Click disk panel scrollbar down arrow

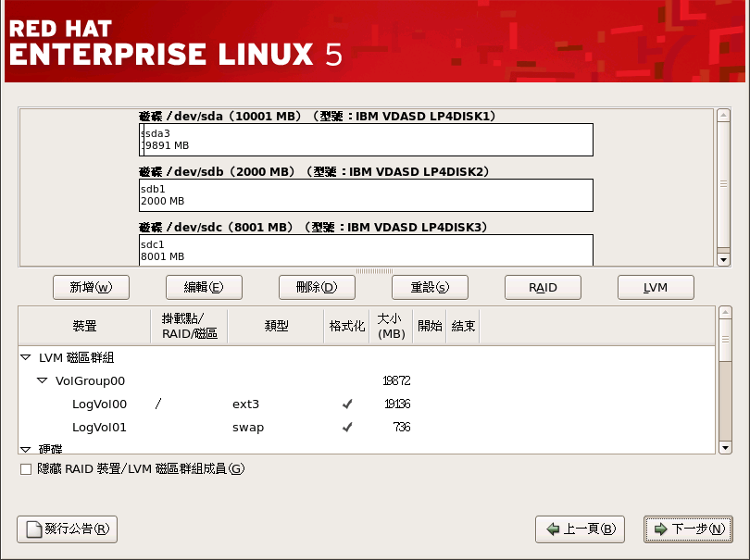724,260
